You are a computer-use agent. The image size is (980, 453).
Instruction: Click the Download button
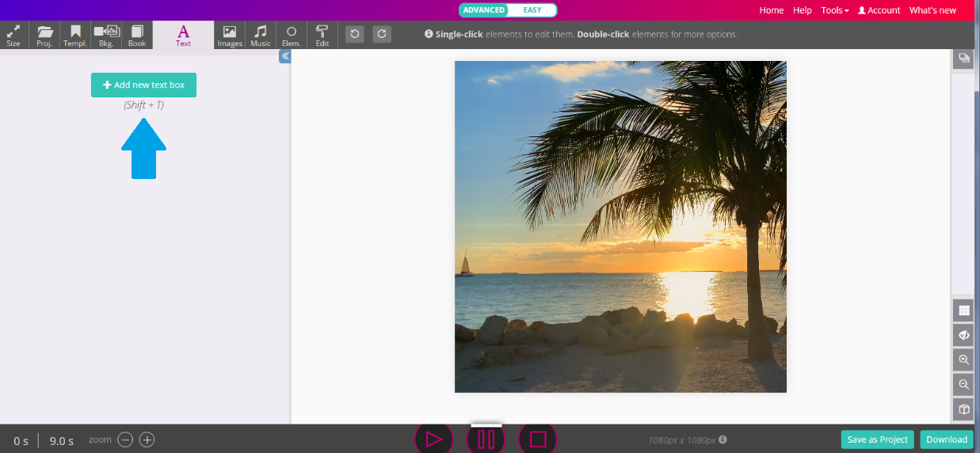pyautogui.click(x=947, y=440)
